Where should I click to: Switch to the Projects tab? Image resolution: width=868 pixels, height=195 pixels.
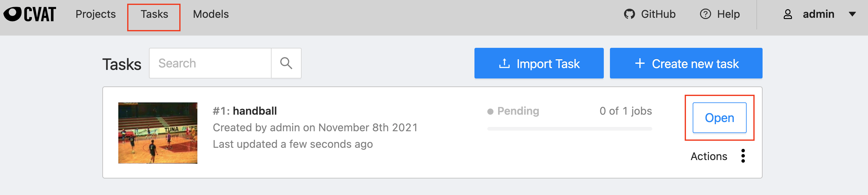coord(96,14)
